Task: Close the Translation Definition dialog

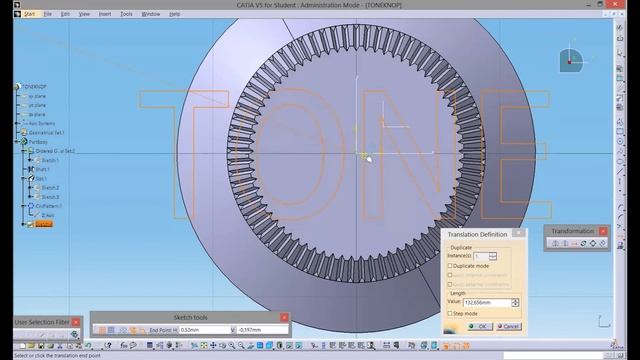Action: pyautogui.click(x=519, y=233)
